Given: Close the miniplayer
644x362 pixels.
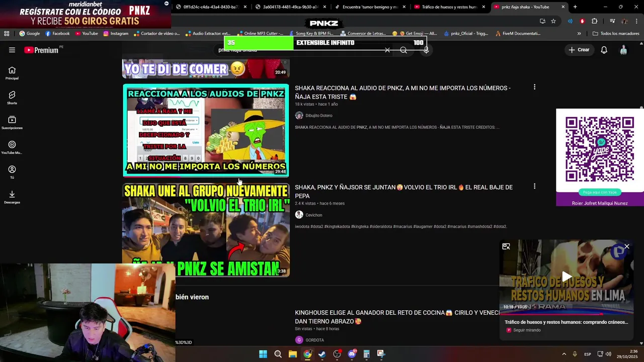Looking at the screenshot, I should 627,246.
